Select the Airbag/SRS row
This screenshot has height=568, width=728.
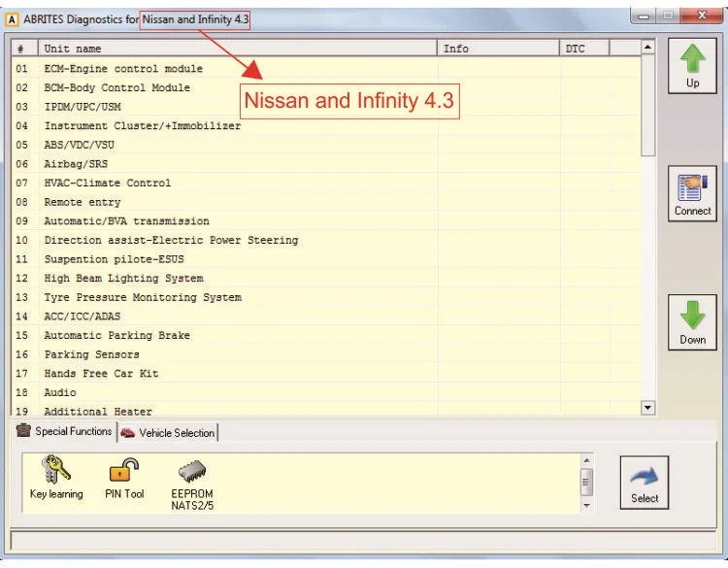(326, 164)
